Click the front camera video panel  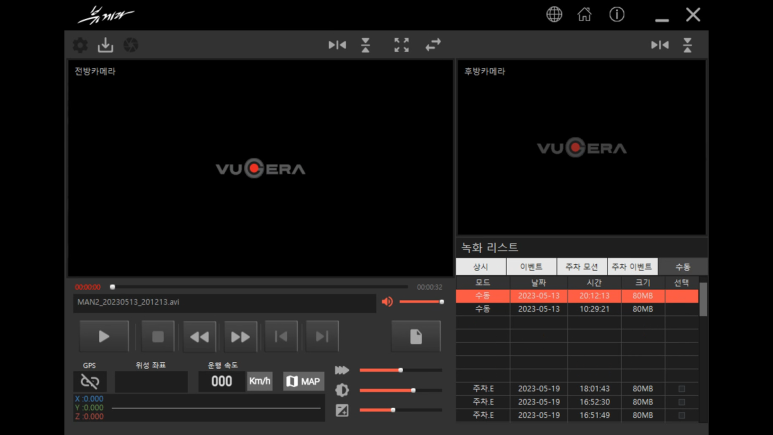(260, 168)
